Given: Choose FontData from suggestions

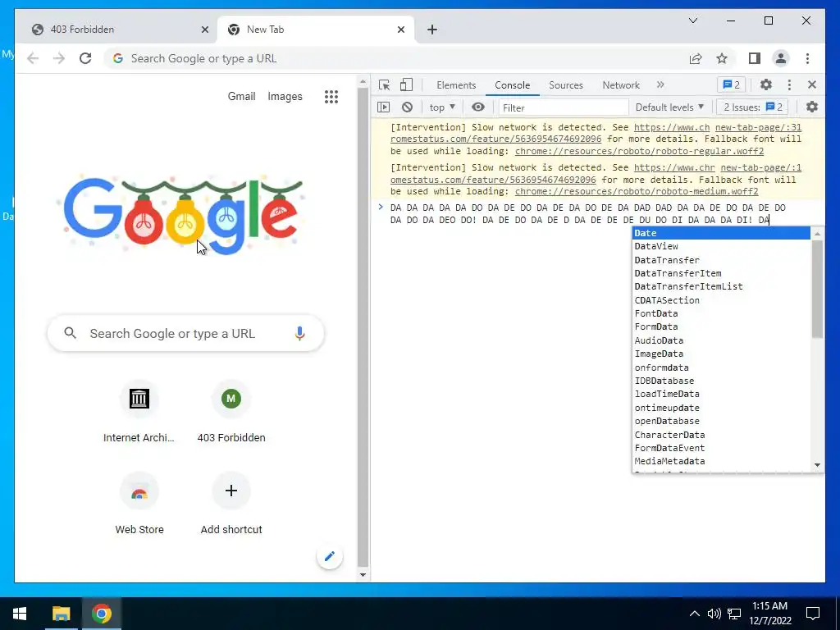Looking at the screenshot, I should click(721, 313).
